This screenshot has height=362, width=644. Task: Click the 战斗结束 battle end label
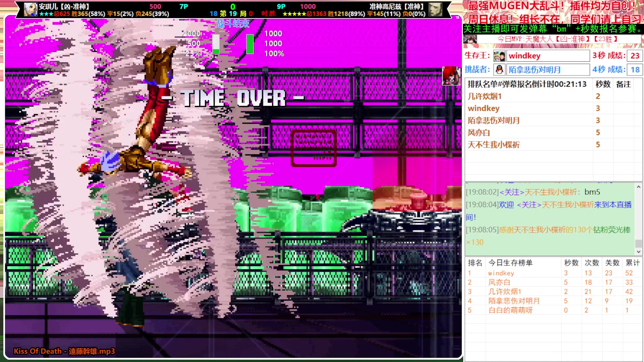coord(233,23)
